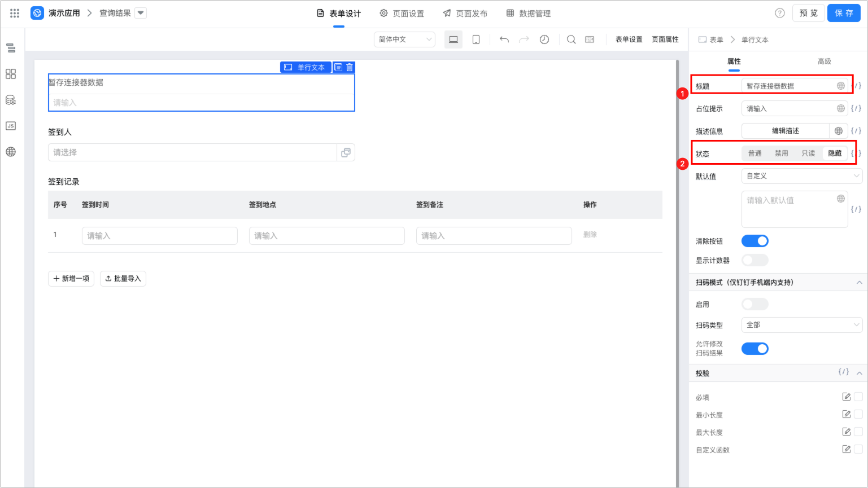
Task: Click the undo arrow in toolbar
Action: click(504, 39)
